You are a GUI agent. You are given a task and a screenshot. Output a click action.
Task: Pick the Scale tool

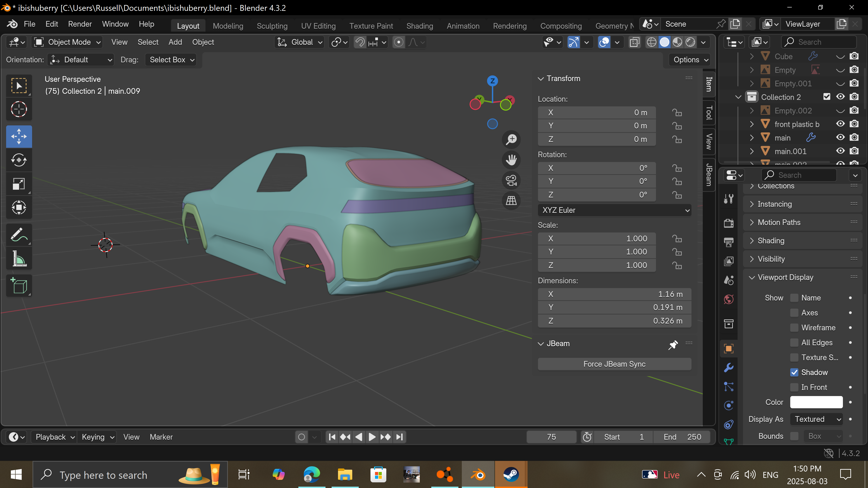click(19, 184)
